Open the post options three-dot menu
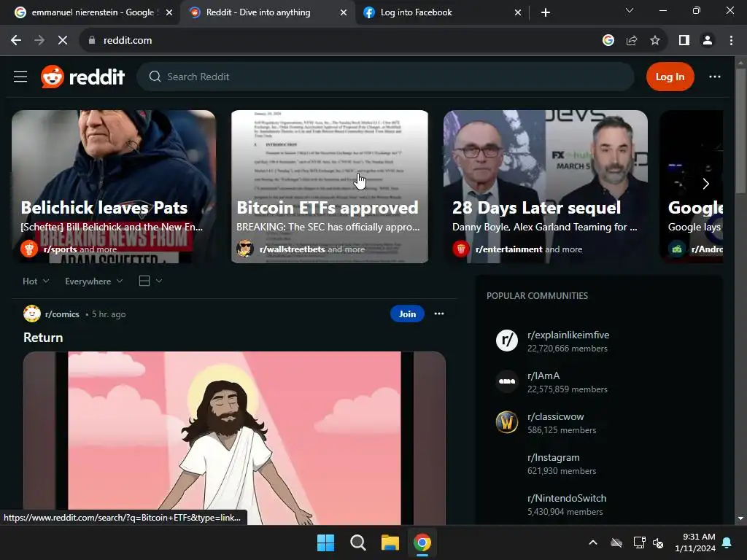Viewport: 747px width, 560px height. click(x=438, y=314)
